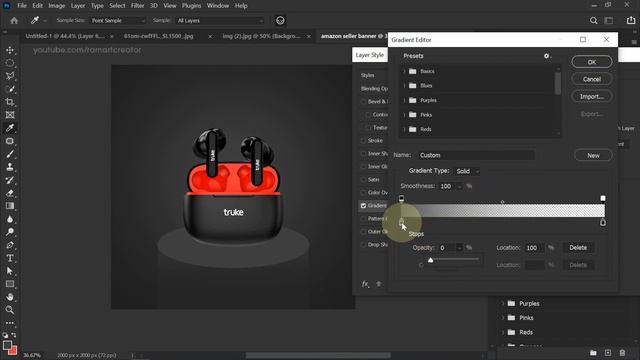640x360 pixels.
Task: Open the Gradient Type Solid dropdown
Action: coord(467,171)
